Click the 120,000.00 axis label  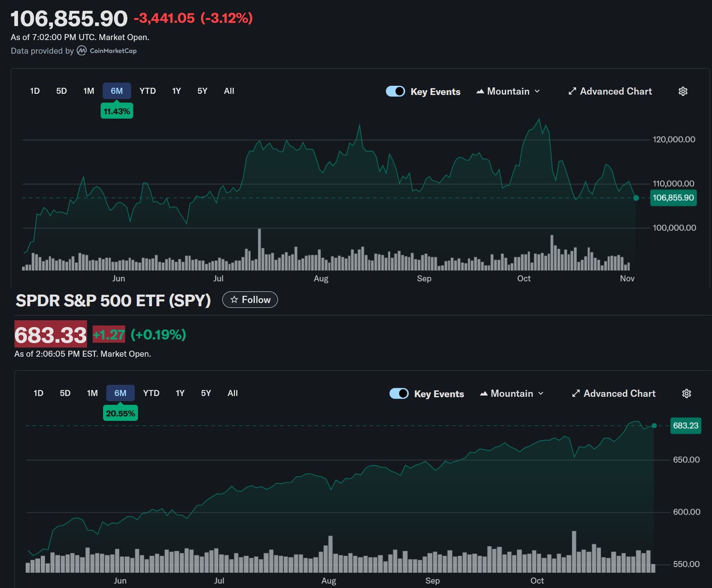pyautogui.click(x=674, y=139)
